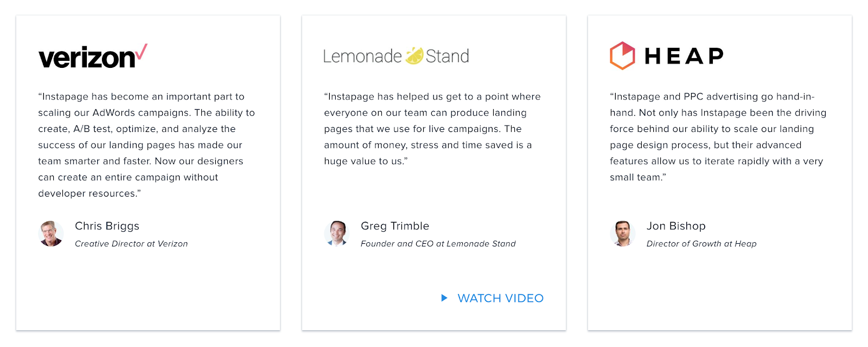Image resolution: width=868 pixels, height=347 pixels.
Task: Click the Verizon logo
Action: click(93, 56)
